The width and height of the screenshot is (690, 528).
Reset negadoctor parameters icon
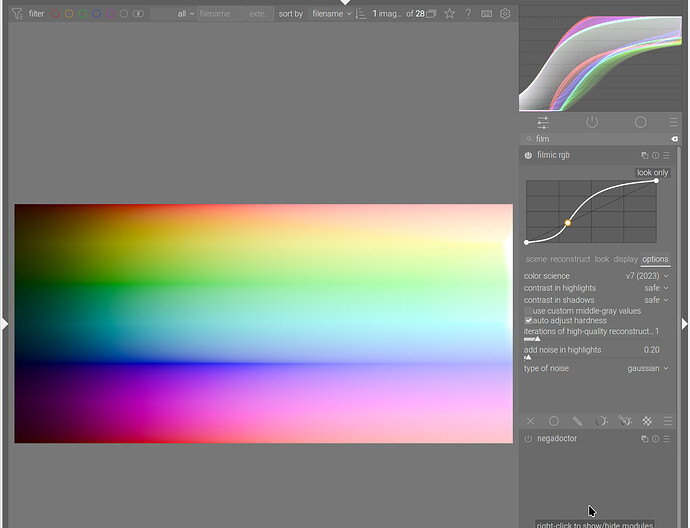coord(656,439)
